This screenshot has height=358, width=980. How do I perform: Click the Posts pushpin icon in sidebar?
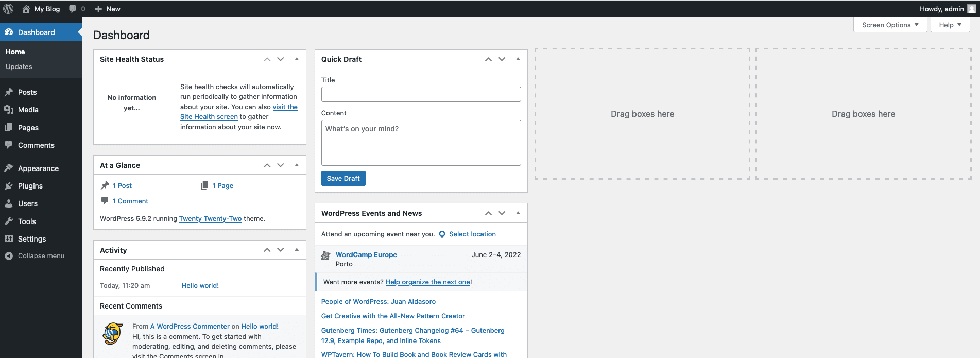9,92
